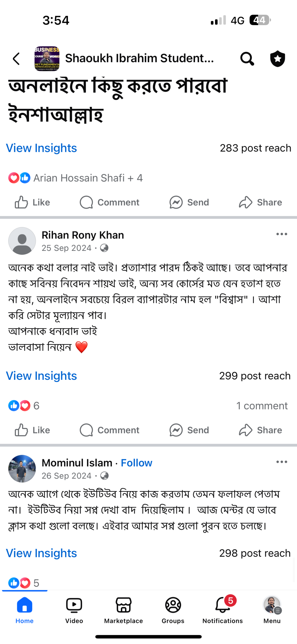Open Notifications with 5 badge
Screen dimensions: 297x644
coord(222,609)
